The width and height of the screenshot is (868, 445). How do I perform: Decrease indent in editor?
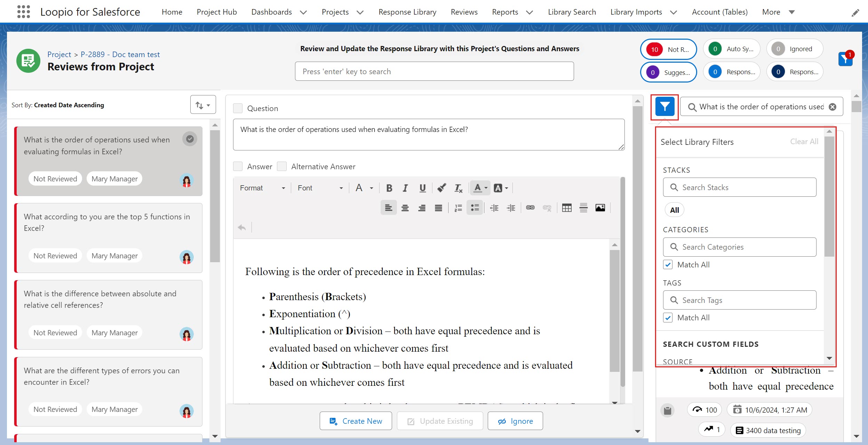point(494,208)
